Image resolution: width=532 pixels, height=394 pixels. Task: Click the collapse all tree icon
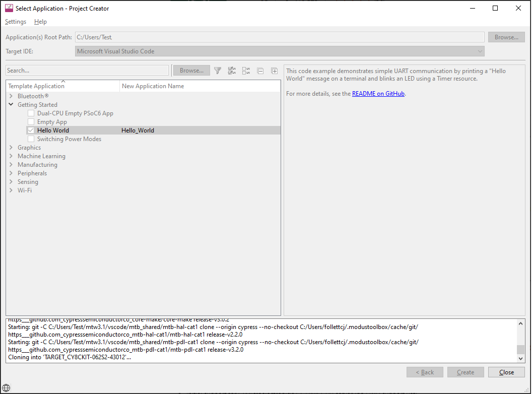point(260,71)
